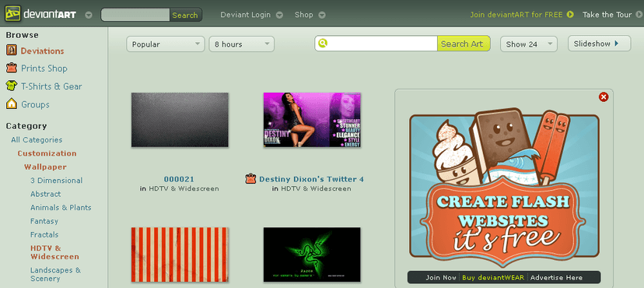This screenshot has height=288, width=644.
Task: Open the dropdown arrow beside deviantART logo
Action: (x=89, y=16)
